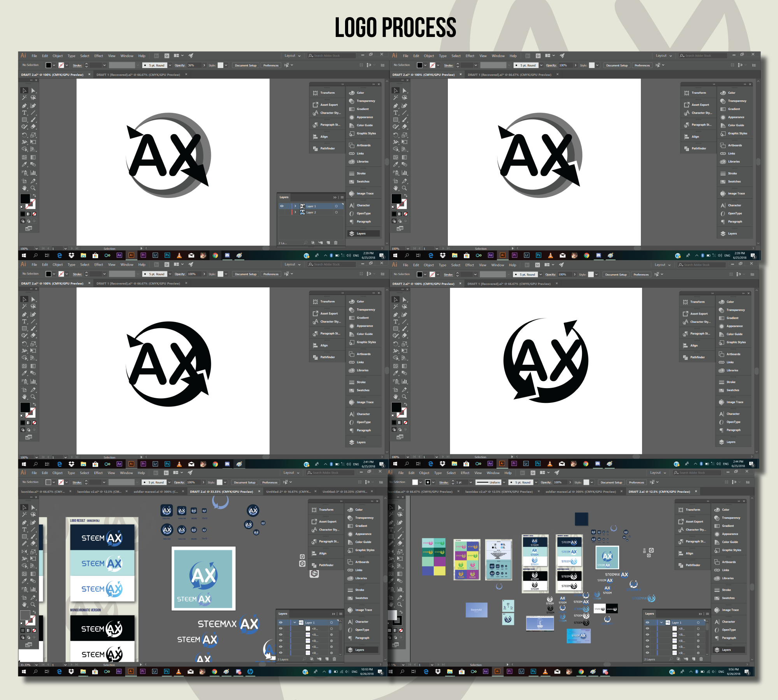Toggle <P... sublayer eye in the 10:10 PM window
Viewport: 778px width, 700px height.
point(280,628)
